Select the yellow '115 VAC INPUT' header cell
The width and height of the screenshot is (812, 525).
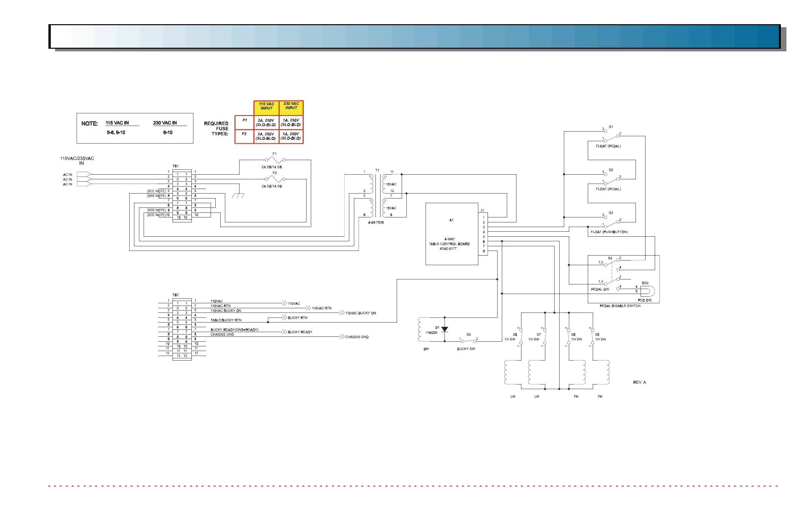(x=266, y=108)
